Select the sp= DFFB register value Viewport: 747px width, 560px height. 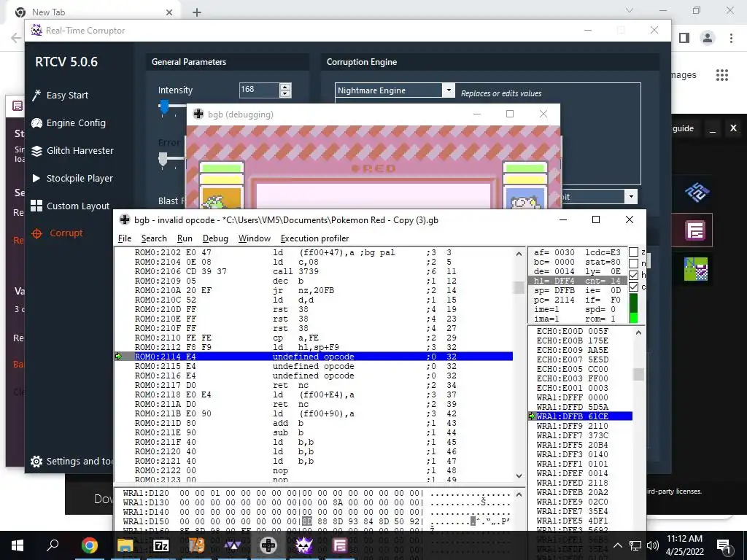(x=554, y=290)
